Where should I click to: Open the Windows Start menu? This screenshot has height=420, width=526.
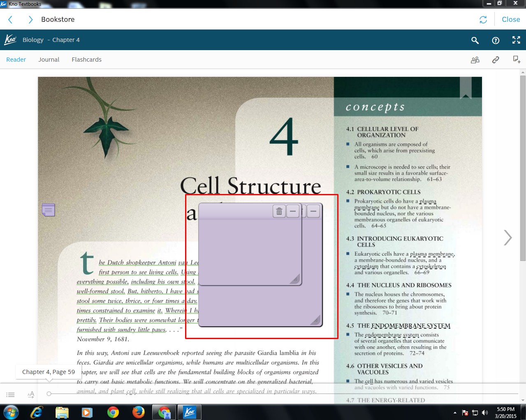11,412
